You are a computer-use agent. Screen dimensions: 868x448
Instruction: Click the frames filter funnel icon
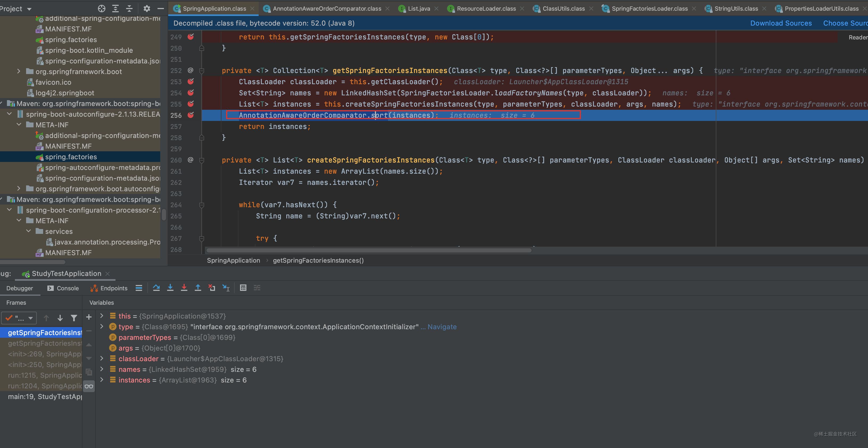point(74,318)
